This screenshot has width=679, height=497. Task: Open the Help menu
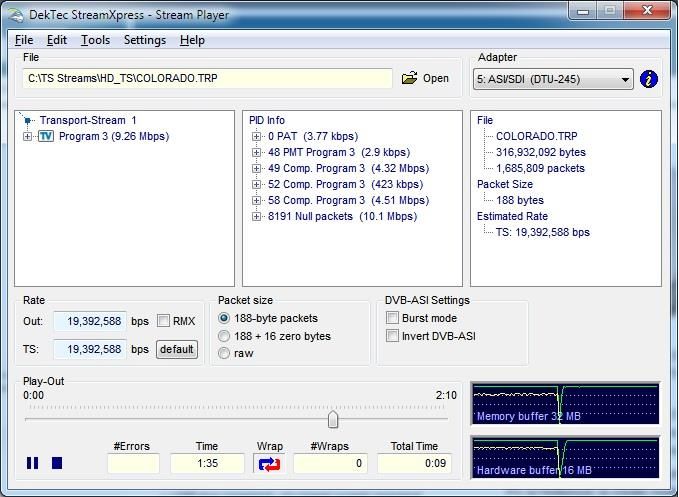coord(192,40)
